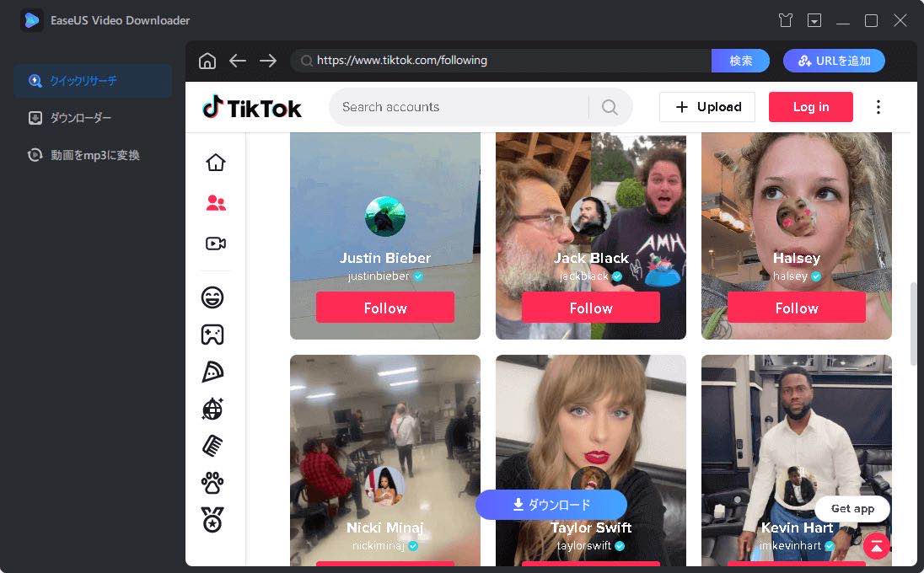
Task: Select the Animals paw category icon
Action: (212, 483)
